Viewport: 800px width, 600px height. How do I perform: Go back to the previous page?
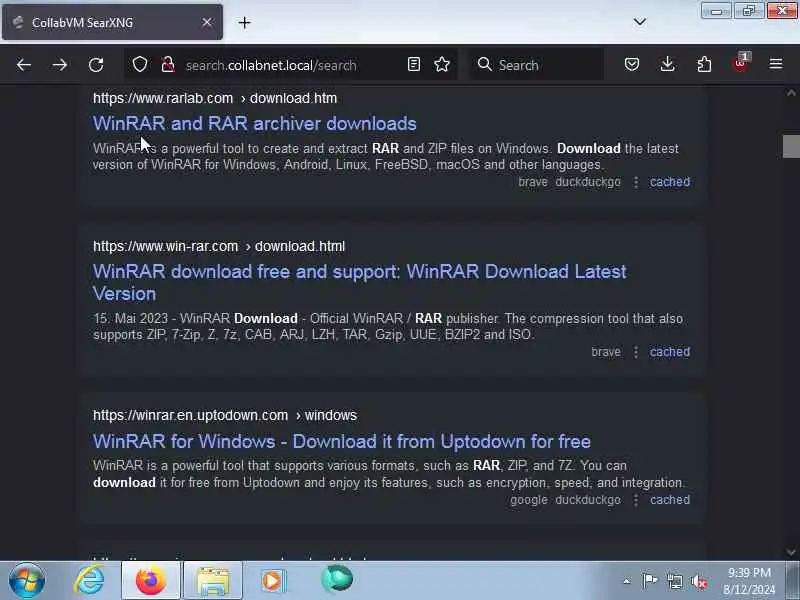pyautogui.click(x=23, y=65)
